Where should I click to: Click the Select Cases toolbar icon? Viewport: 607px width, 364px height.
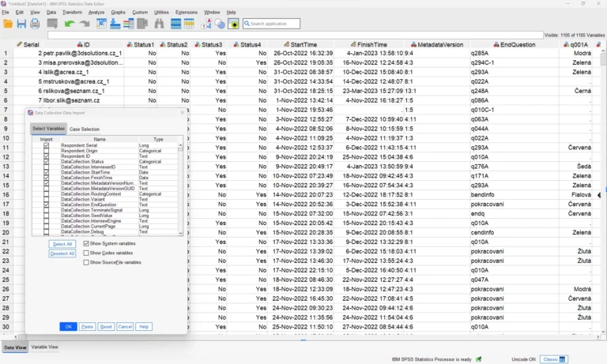(x=189, y=24)
